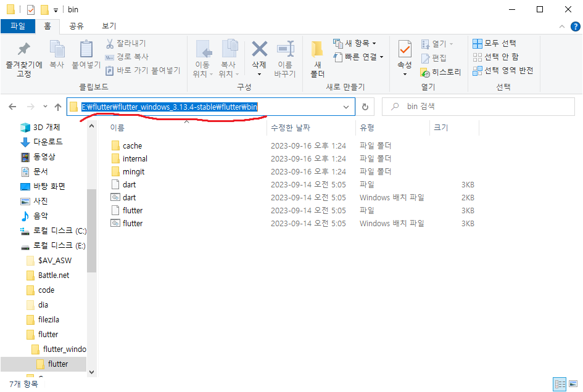Image resolution: width=583 pixels, height=392 pixels.
Task: Open 로컬 디스크 (E:) drive
Action: coord(53,245)
